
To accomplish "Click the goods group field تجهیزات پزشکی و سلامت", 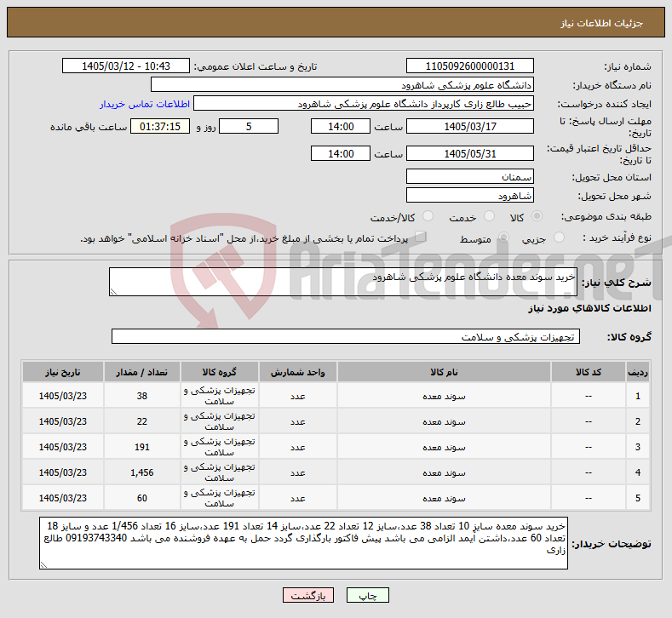I will 346,336.
